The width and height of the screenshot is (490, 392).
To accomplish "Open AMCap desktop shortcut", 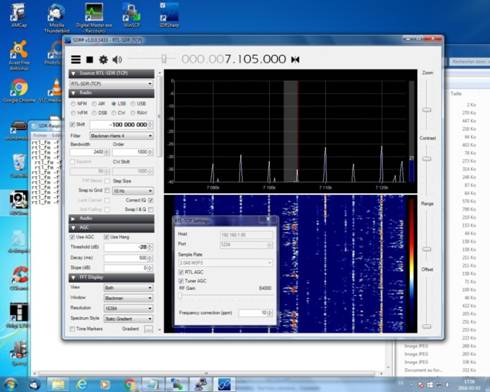I will (18, 15).
